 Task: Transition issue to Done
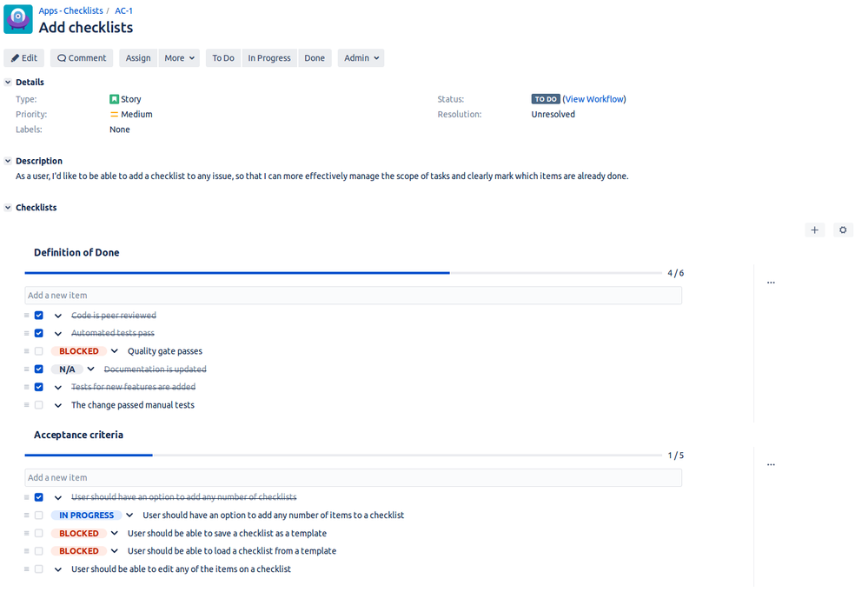coord(315,58)
